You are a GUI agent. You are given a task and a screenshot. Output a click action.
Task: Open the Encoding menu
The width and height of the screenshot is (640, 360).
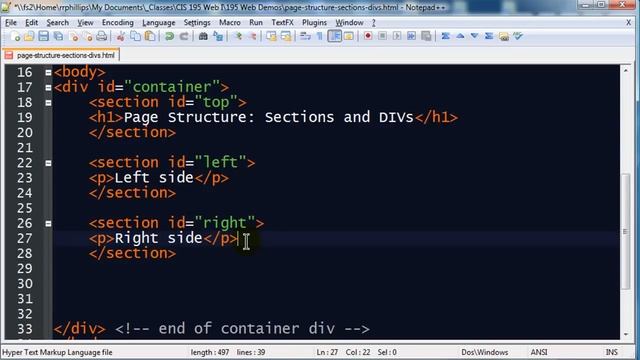(x=118, y=23)
